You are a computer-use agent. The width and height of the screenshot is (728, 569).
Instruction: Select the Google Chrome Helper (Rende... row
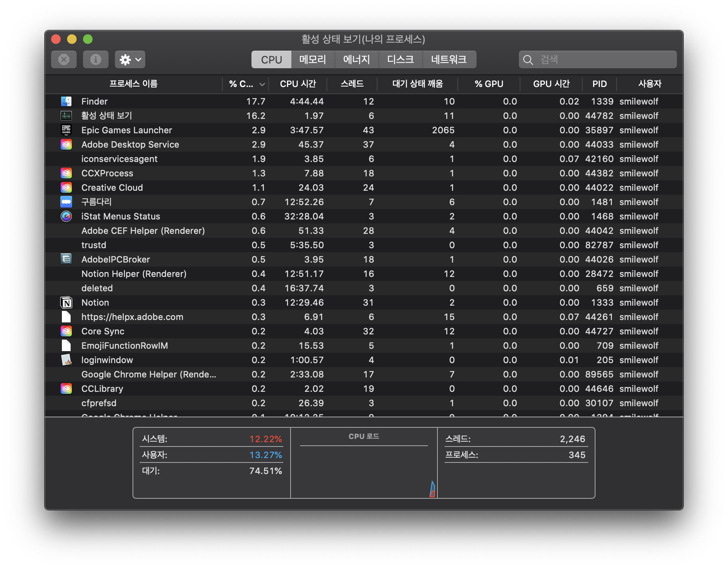pyautogui.click(x=364, y=374)
